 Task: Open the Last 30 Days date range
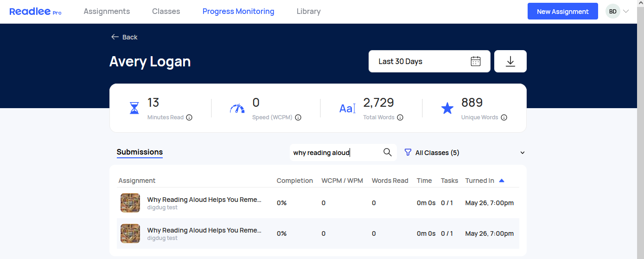(429, 61)
